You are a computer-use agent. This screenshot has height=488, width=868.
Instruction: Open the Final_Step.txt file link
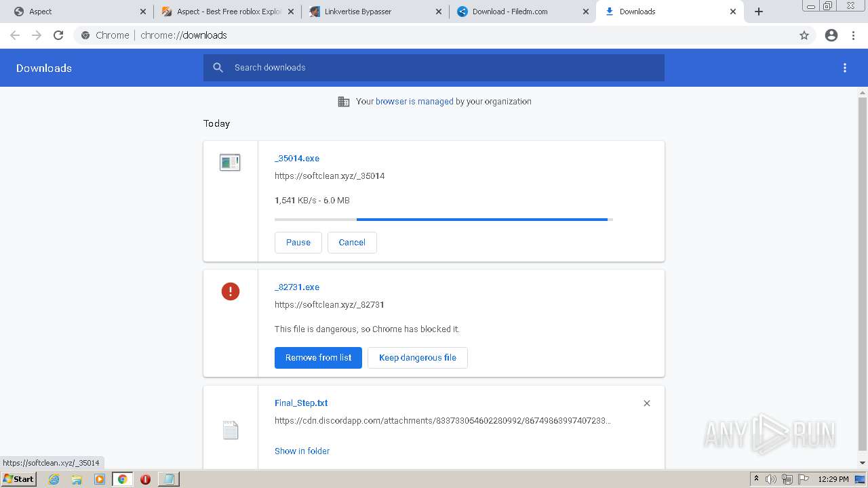point(301,403)
